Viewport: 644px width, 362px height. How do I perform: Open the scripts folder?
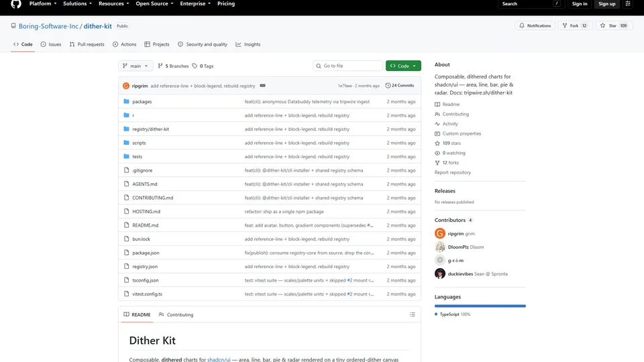coord(139,143)
